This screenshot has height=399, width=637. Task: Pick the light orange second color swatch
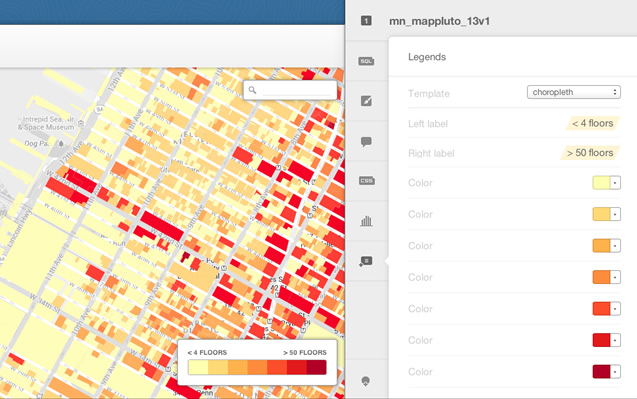tap(601, 214)
